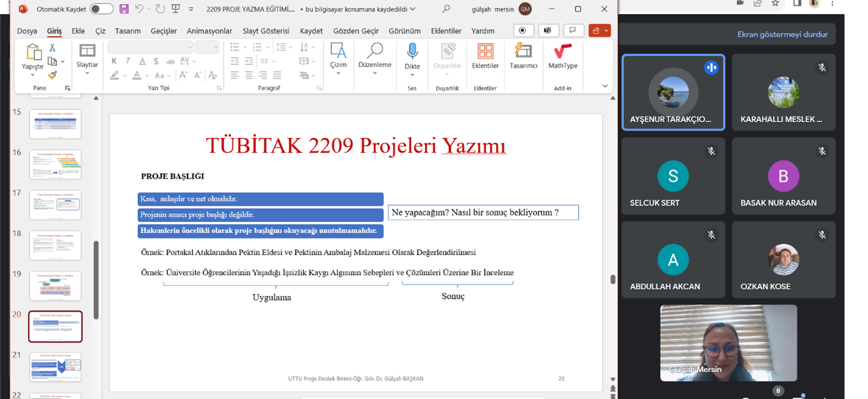This screenshot has width=868, height=399.
Task: Open the Tasarım ribbon tab
Action: [x=128, y=31]
